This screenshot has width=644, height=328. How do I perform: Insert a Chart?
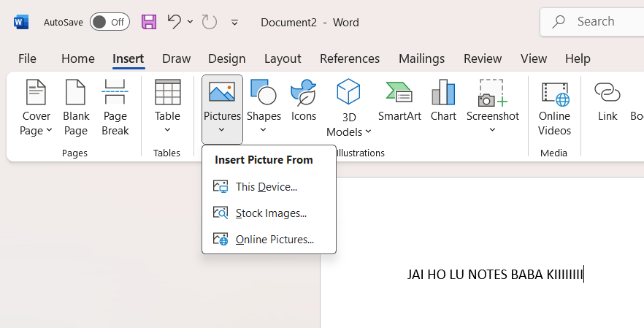443,102
